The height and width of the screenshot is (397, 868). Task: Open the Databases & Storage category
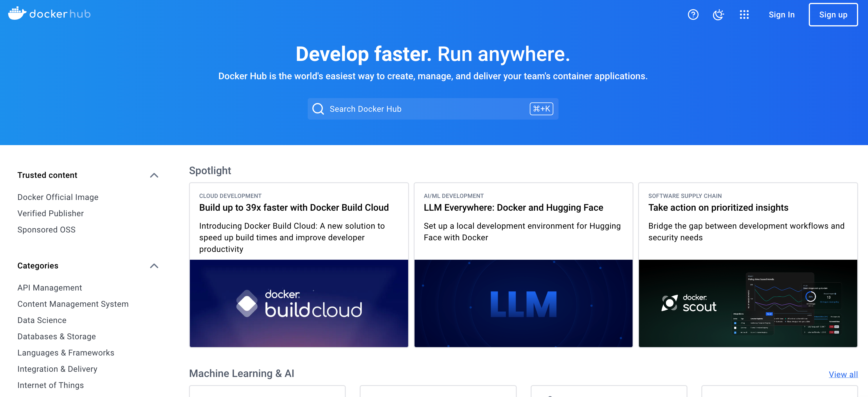(57, 336)
